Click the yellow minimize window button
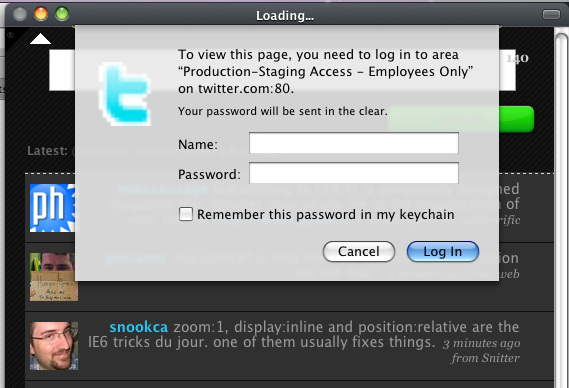This screenshot has width=569, height=388. pos(41,14)
